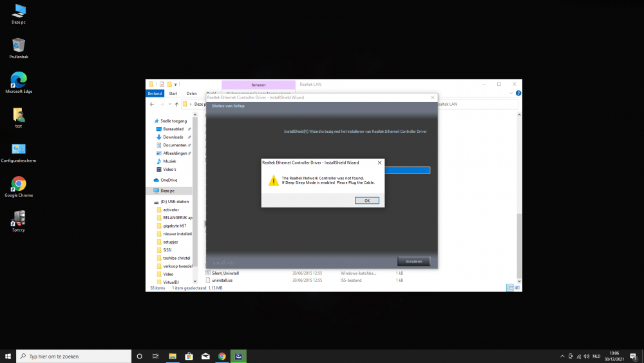Show hidden system tray icons
The width and height of the screenshot is (644, 363).
point(562,357)
